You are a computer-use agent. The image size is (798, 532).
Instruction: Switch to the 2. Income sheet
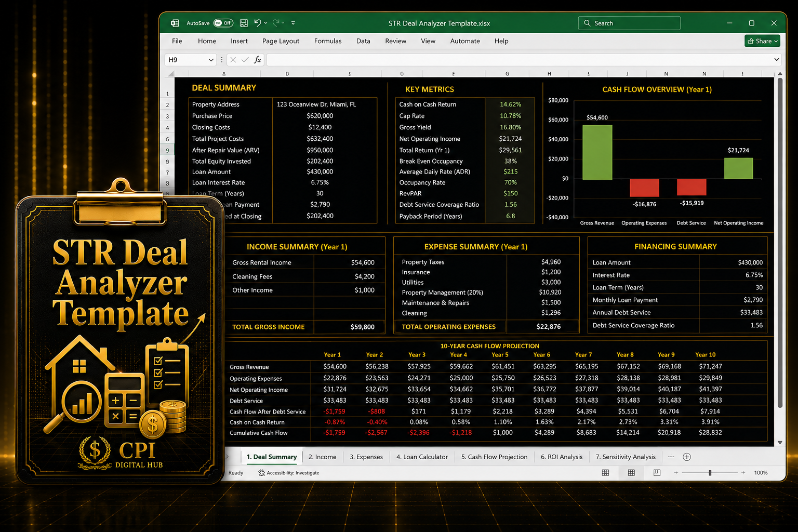(x=322, y=457)
